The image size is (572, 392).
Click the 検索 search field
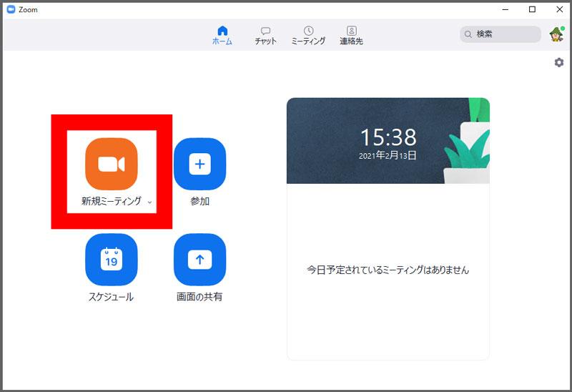coord(500,34)
